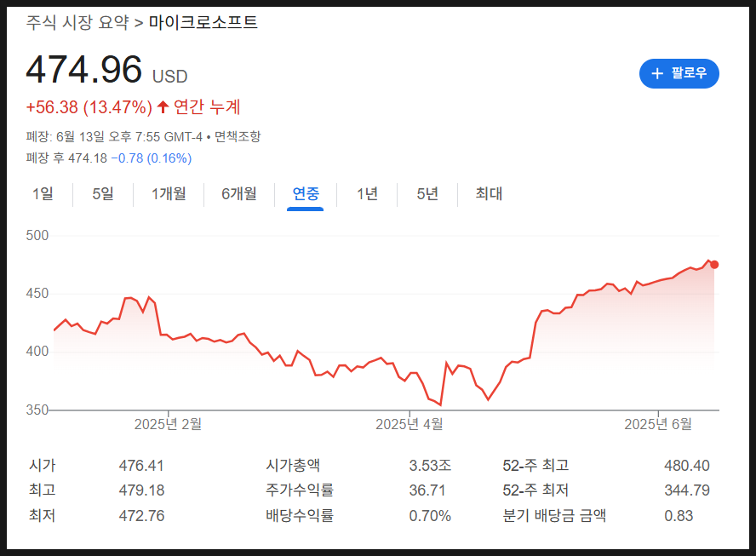Show the 1년 range chart
Viewport: 756px width, 556px height.
(367, 194)
